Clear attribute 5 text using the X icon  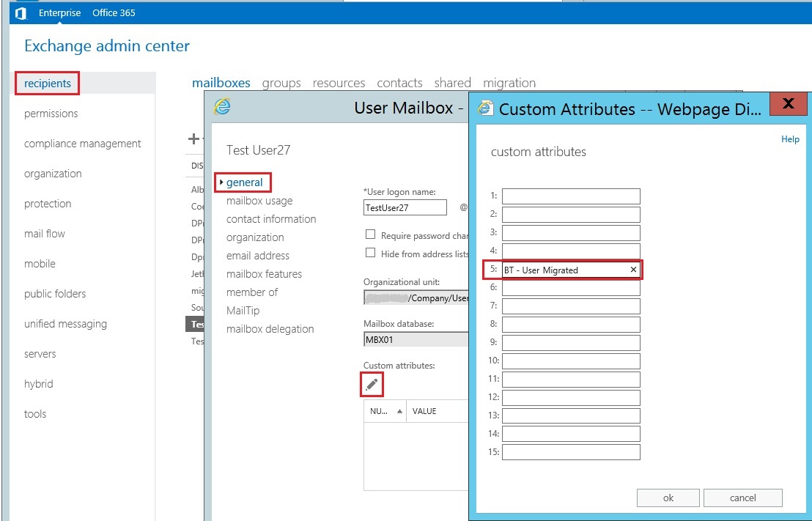(x=632, y=270)
